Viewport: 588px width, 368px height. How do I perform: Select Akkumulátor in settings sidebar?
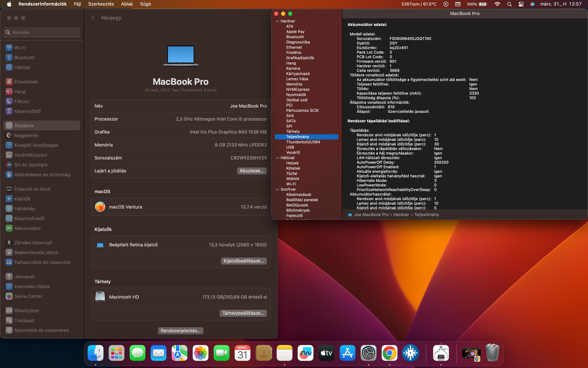pyautogui.click(x=42, y=228)
